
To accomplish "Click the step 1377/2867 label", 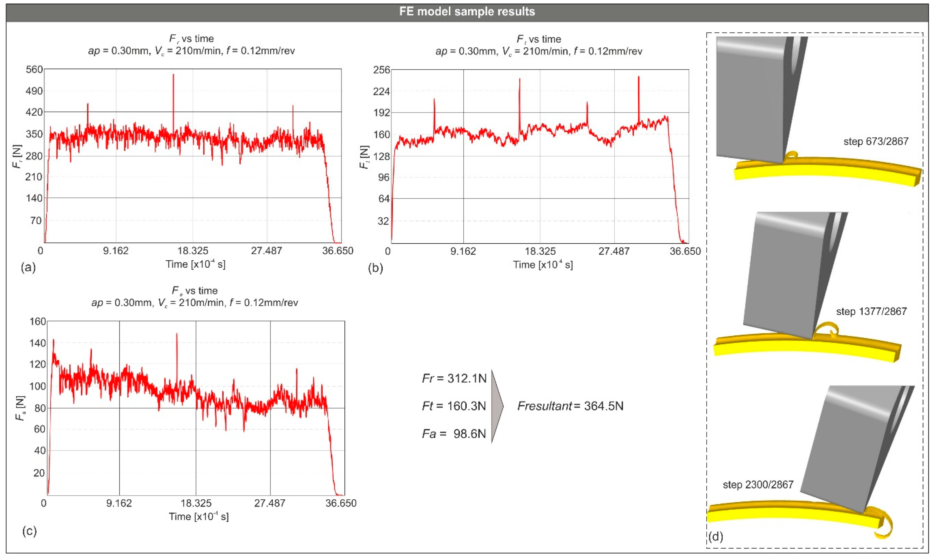I will pos(871,311).
